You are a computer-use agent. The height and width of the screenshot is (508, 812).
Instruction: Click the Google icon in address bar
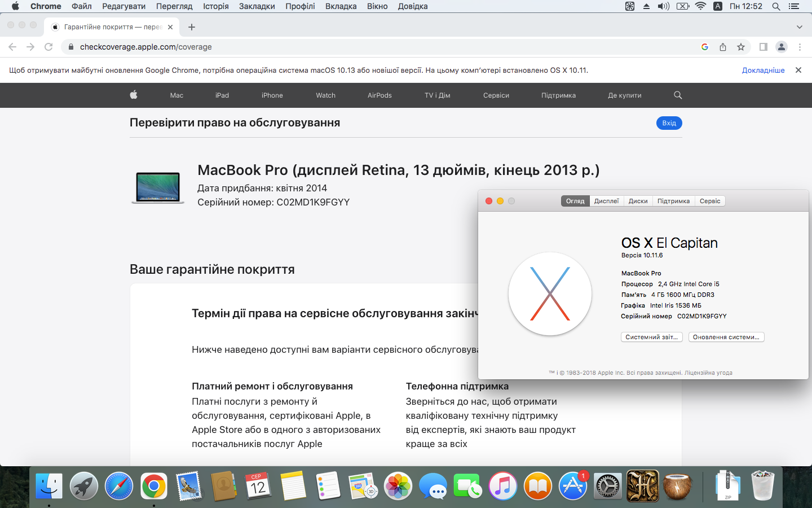[705, 47]
